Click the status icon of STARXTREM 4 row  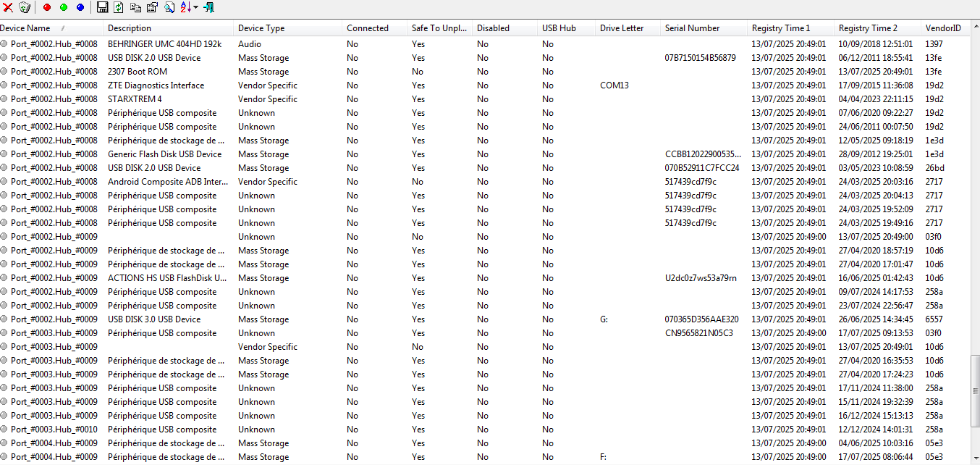click(x=4, y=99)
